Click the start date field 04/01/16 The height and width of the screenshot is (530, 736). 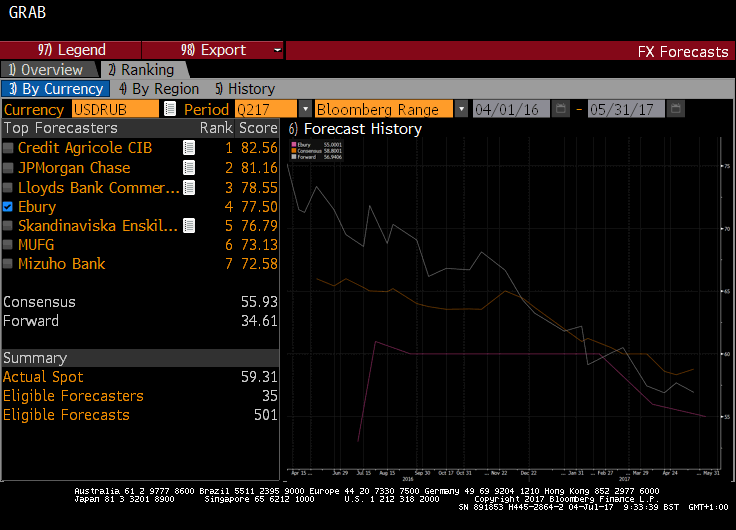[x=511, y=109]
